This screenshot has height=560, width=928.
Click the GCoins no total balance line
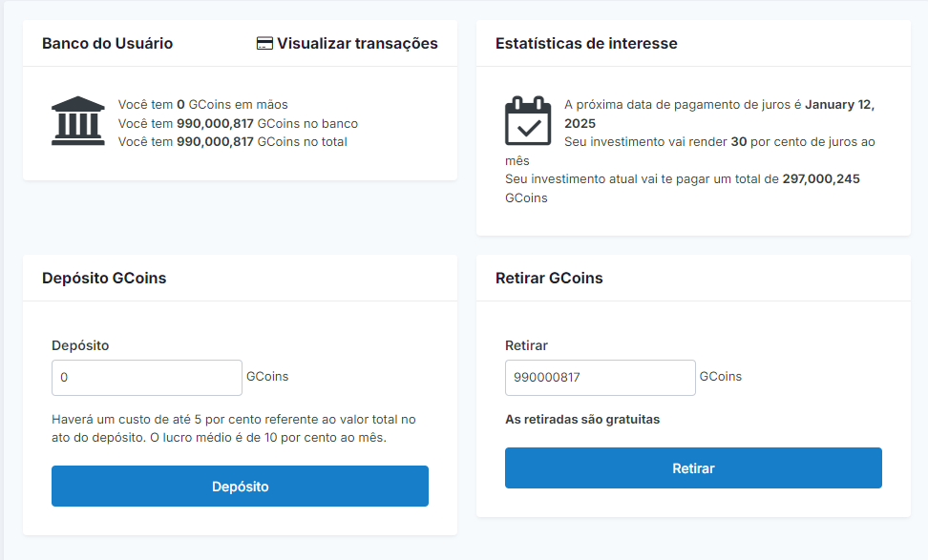point(233,142)
